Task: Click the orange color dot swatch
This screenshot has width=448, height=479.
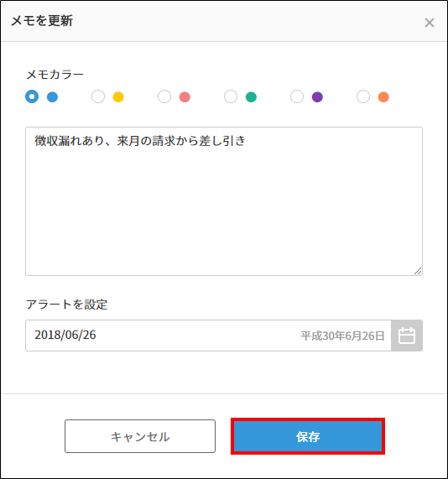Action: pos(383,97)
